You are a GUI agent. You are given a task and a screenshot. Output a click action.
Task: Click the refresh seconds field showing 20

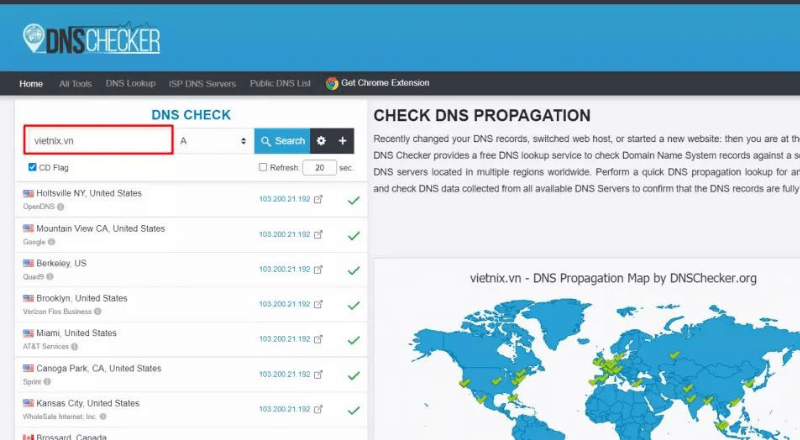(x=319, y=167)
